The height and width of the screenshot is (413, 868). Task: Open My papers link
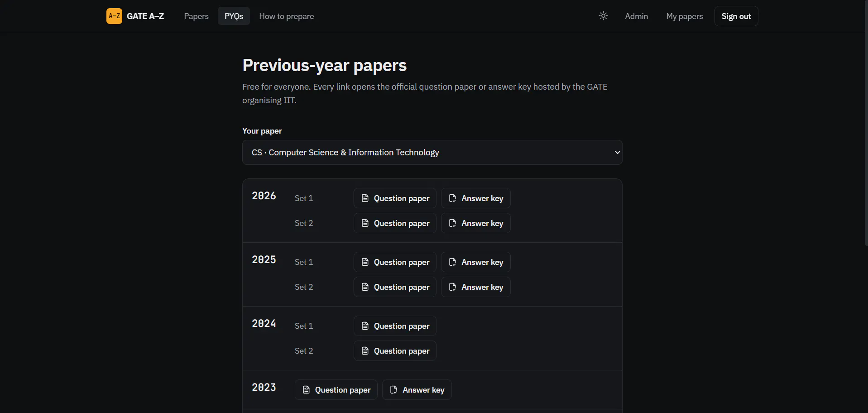tap(684, 16)
